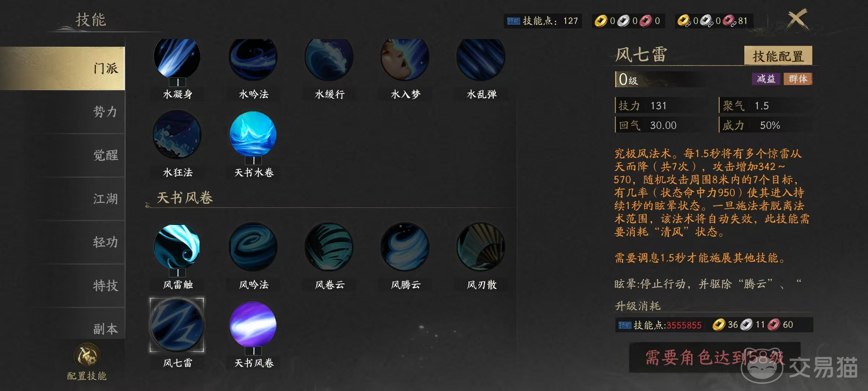
Task: Select the 风卷云 skill icon
Action: point(329,247)
